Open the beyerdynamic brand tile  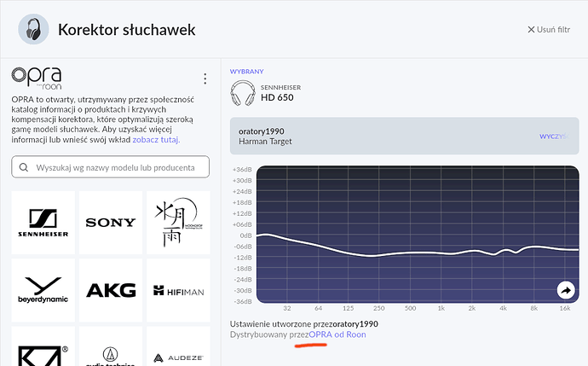43,290
